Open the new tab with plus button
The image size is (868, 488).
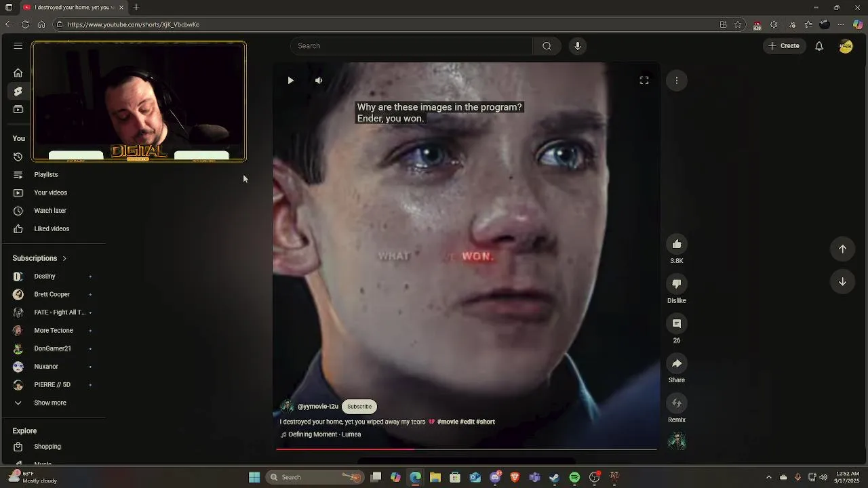(x=136, y=7)
